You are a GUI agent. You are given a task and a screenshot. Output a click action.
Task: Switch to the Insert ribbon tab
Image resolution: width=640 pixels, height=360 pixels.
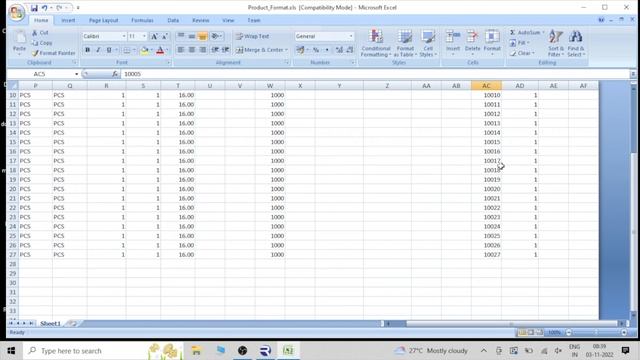click(x=68, y=20)
